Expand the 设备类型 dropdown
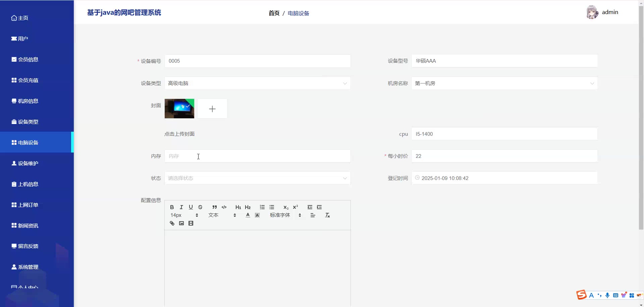644x307 pixels. (x=257, y=83)
